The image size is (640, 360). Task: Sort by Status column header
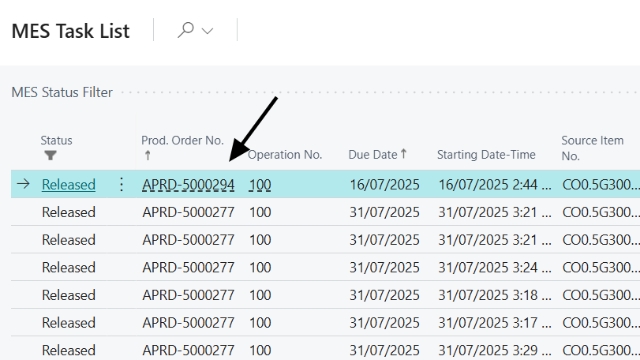click(x=56, y=140)
